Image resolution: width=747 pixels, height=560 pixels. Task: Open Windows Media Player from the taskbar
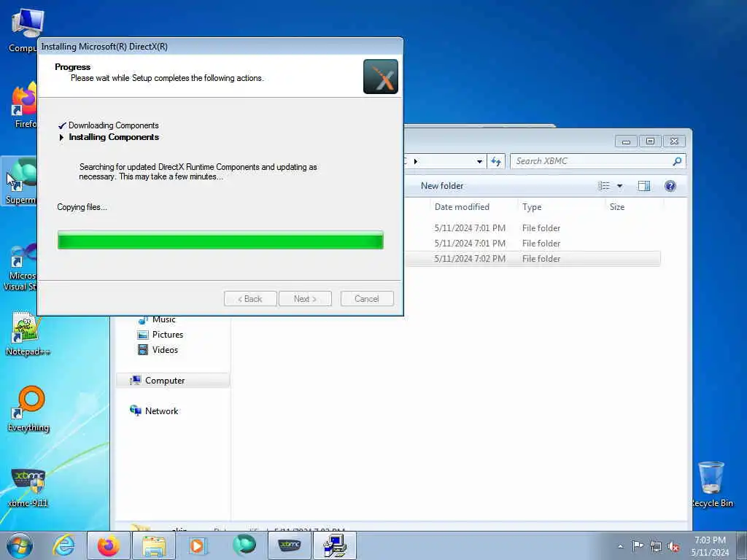tap(198, 545)
